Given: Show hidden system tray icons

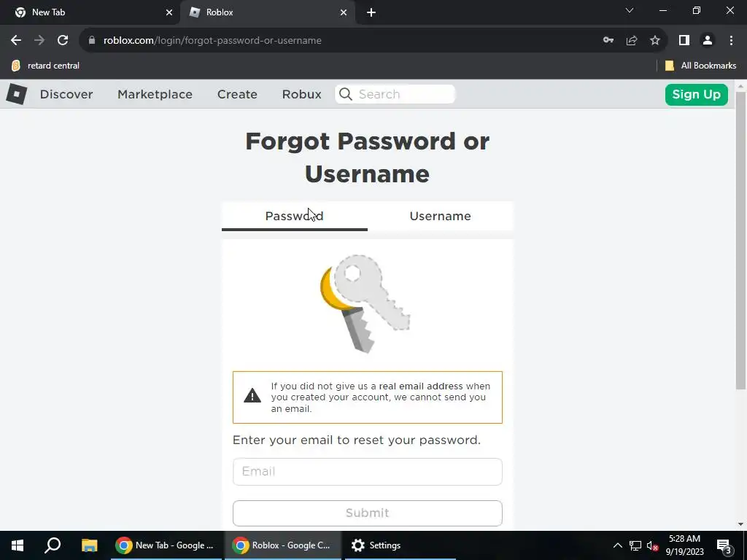Looking at the screenshot, I should pos(617,545).
